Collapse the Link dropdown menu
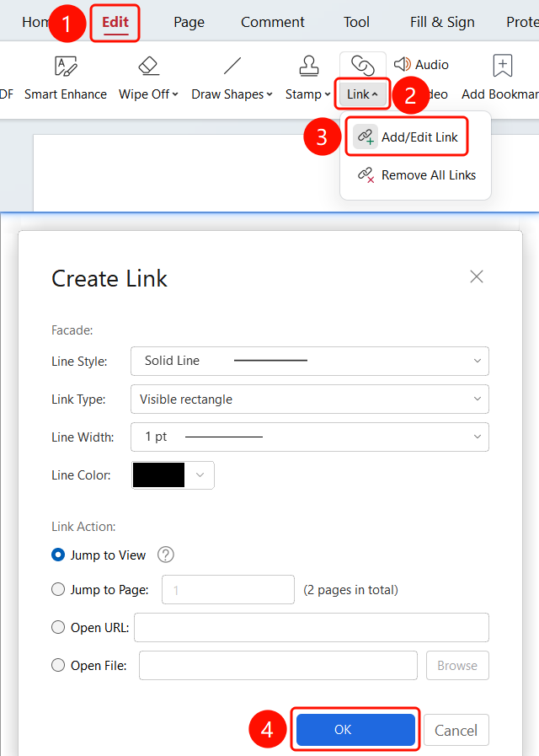 point(375,94)
